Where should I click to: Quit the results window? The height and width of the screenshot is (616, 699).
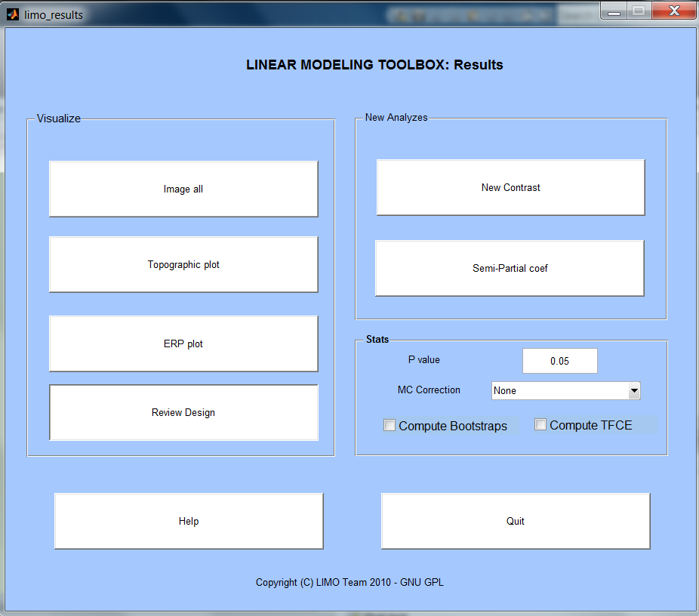click(x=516, y=521)
